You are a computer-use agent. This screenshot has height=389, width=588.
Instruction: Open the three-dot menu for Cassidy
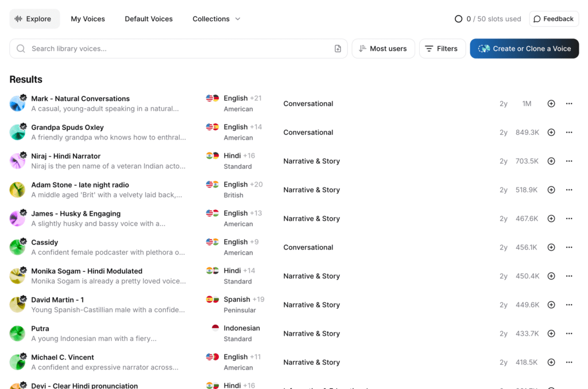tap(569, 247)
